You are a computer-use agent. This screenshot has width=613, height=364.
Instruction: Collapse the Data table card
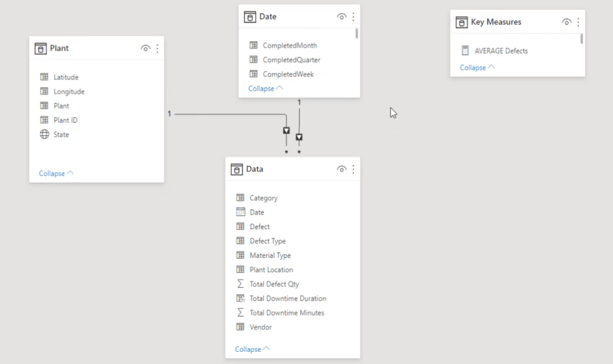(252, 349)
